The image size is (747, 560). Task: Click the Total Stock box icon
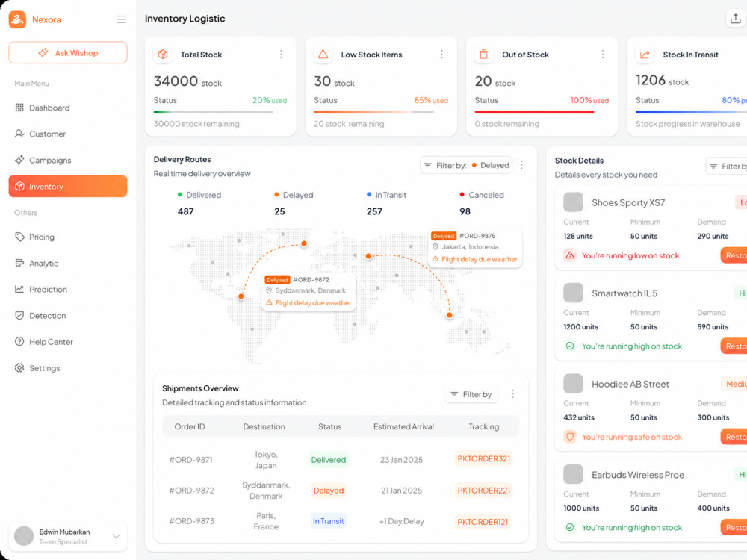[163, 55]
